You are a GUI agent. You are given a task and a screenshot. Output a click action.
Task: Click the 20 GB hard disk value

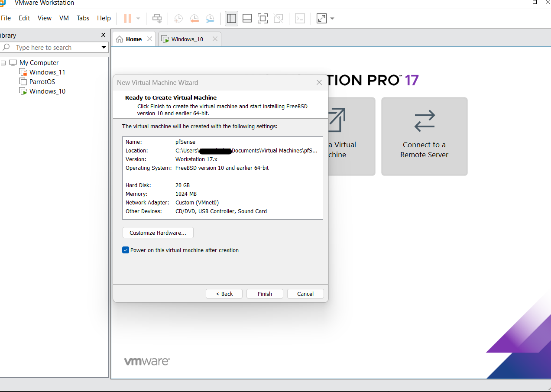pos(182,185)
